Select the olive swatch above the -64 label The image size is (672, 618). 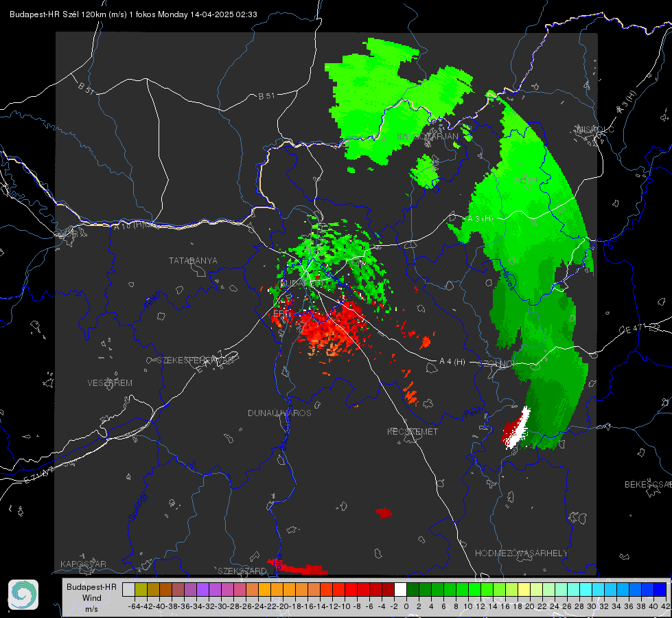(141, 589)
